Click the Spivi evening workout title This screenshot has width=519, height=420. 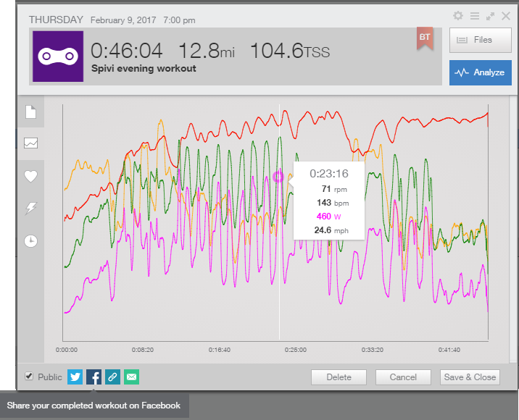tap(144, 69)
